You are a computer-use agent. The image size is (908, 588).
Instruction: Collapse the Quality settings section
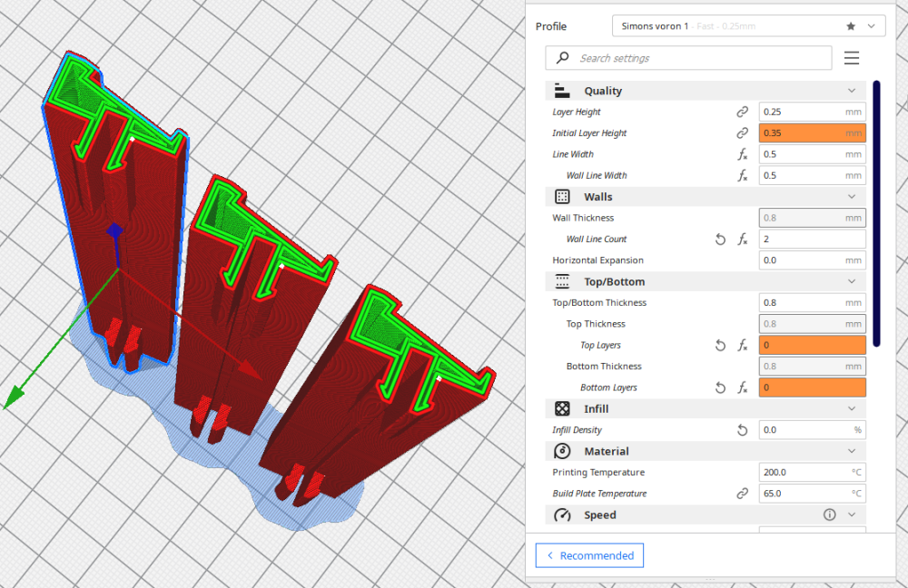(852, 91)
